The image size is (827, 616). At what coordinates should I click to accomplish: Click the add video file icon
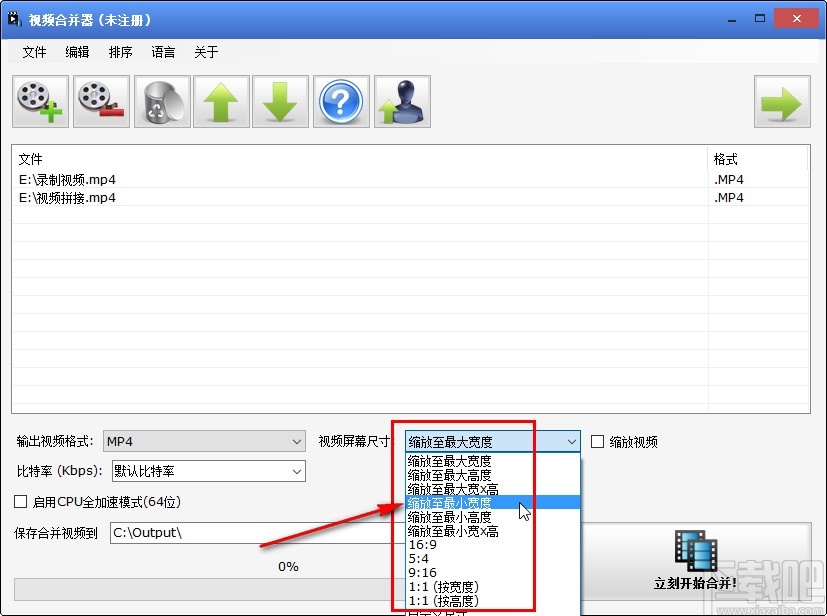coord(39,101)
